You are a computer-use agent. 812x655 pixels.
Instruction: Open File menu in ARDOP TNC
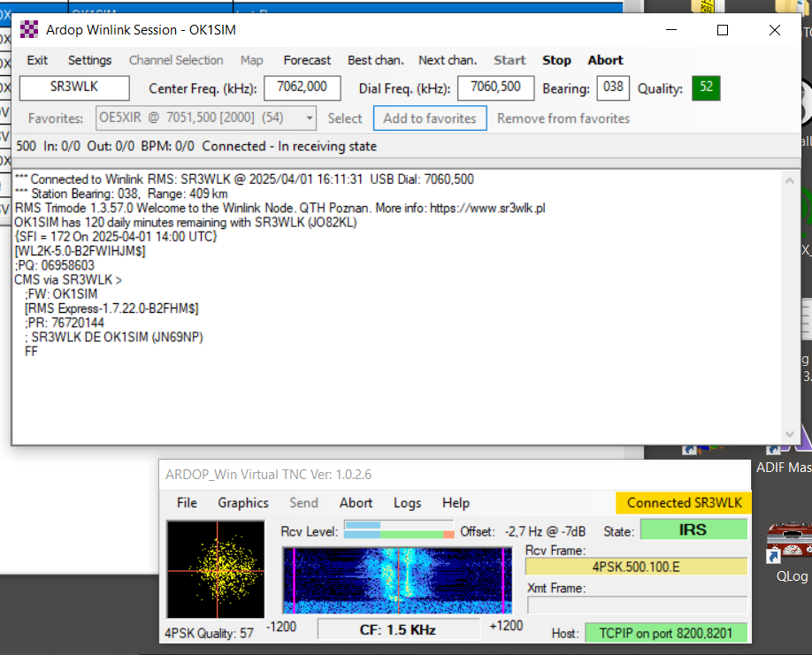point(187,503)
